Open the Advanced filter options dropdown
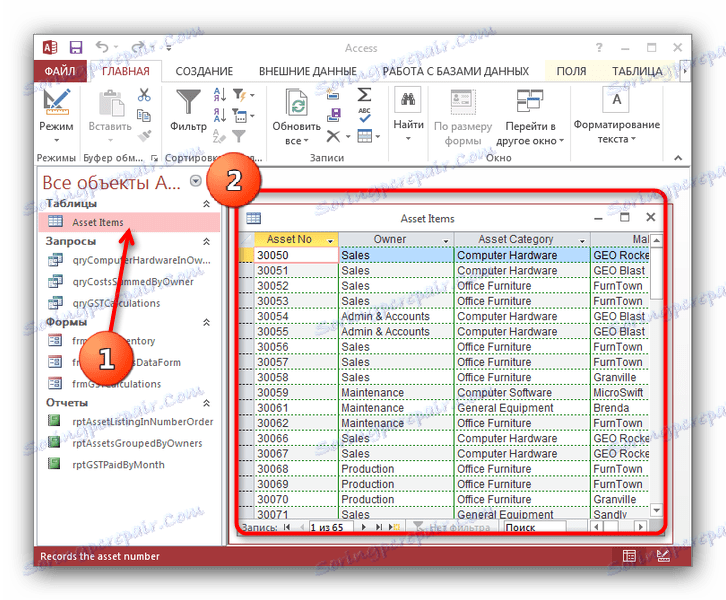Viewport: 726px width, 600px height. click(x=252, y=116)
